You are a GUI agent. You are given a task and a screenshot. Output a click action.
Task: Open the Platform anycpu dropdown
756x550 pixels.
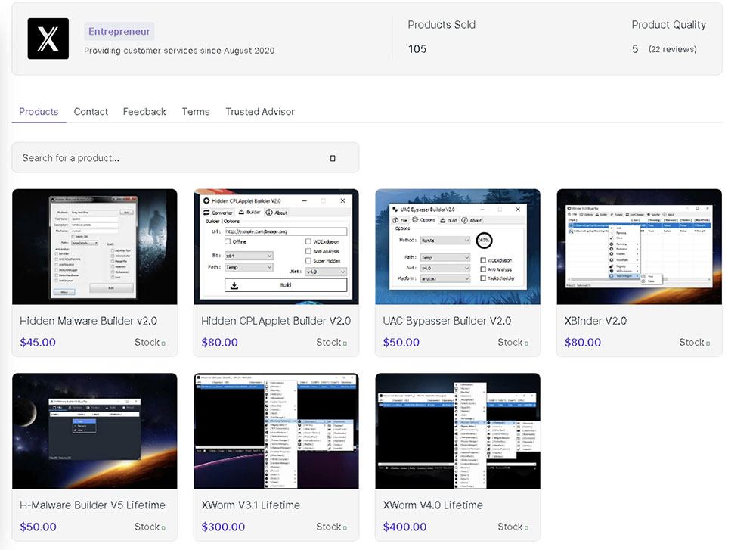445,278
